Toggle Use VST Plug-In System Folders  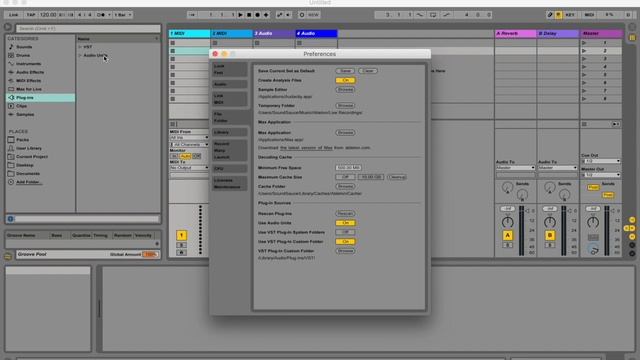tap(345, 232)
